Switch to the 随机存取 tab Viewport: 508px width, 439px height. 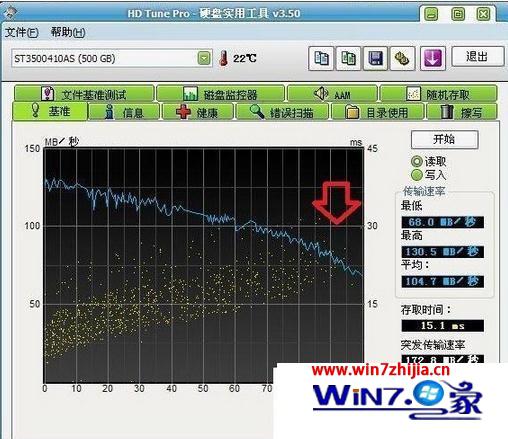click(x=438, y=94)
